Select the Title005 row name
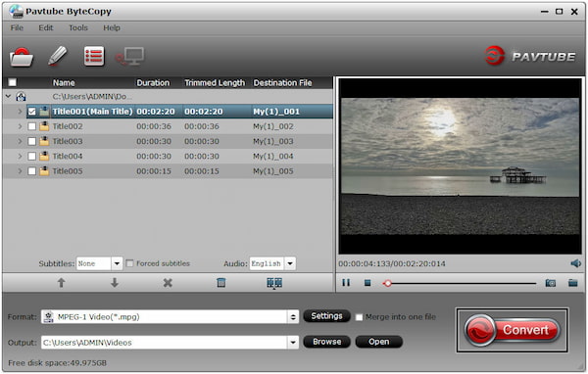 coord(68,171)
